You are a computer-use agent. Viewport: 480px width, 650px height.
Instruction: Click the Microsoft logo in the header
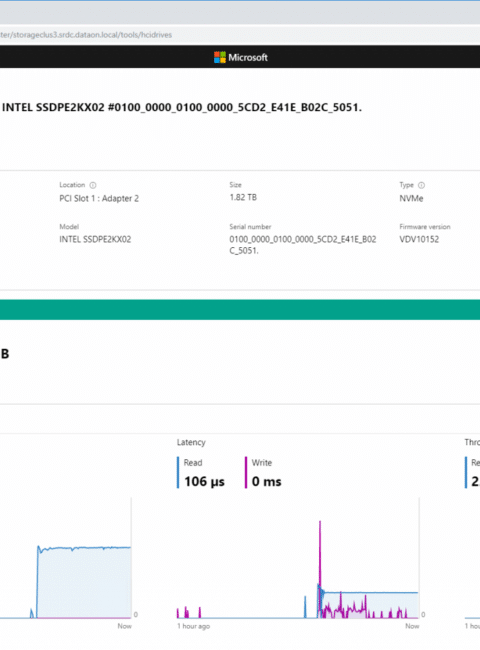[x=220, y=57]
